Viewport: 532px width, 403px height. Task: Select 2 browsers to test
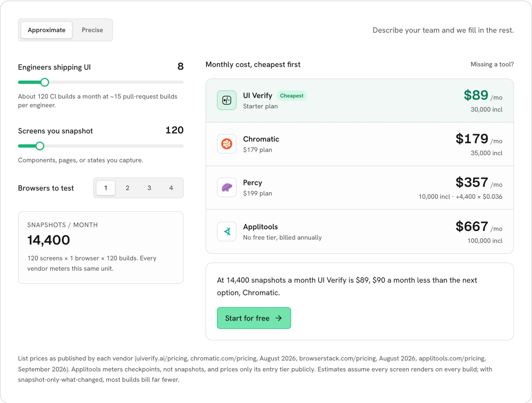pyautogui.click(x=127, y=188)
